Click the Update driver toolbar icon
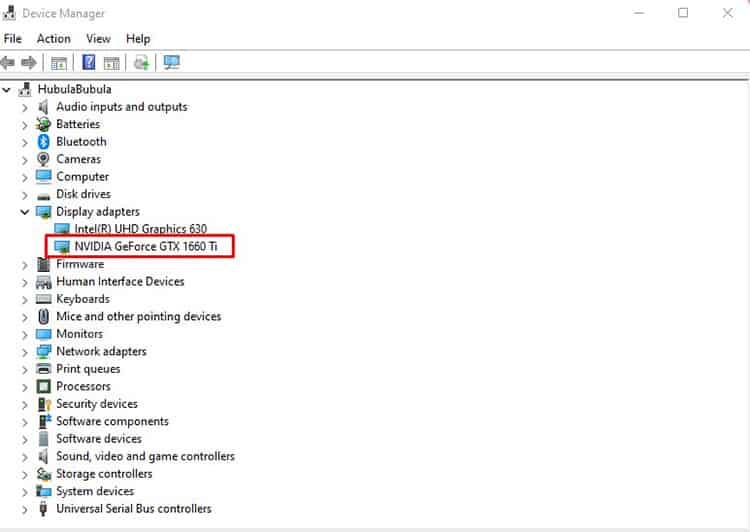The height and width of the screenshot is (532, 750). pos(142,63)
